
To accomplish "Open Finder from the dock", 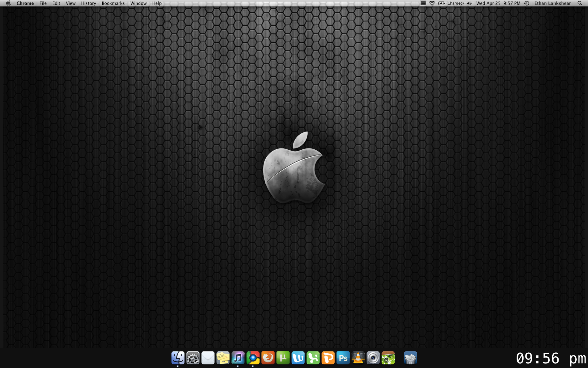I will (178, 358).
